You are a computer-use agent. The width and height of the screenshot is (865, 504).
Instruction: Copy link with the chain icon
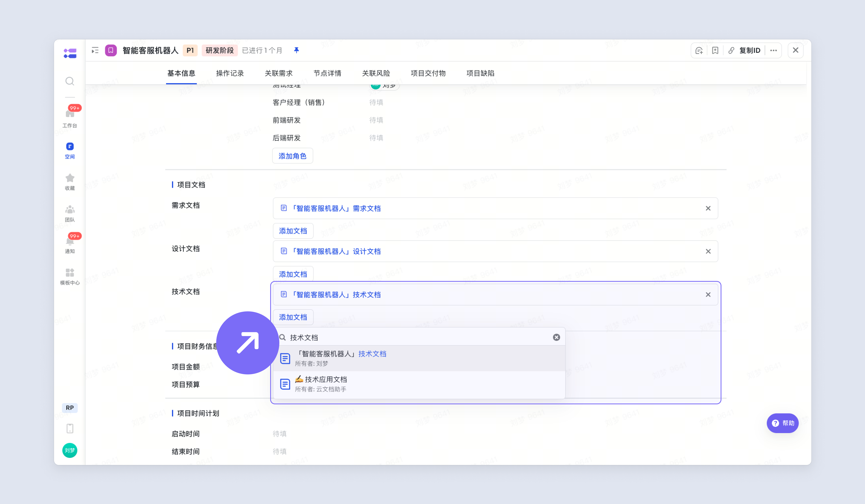point(731,51)
